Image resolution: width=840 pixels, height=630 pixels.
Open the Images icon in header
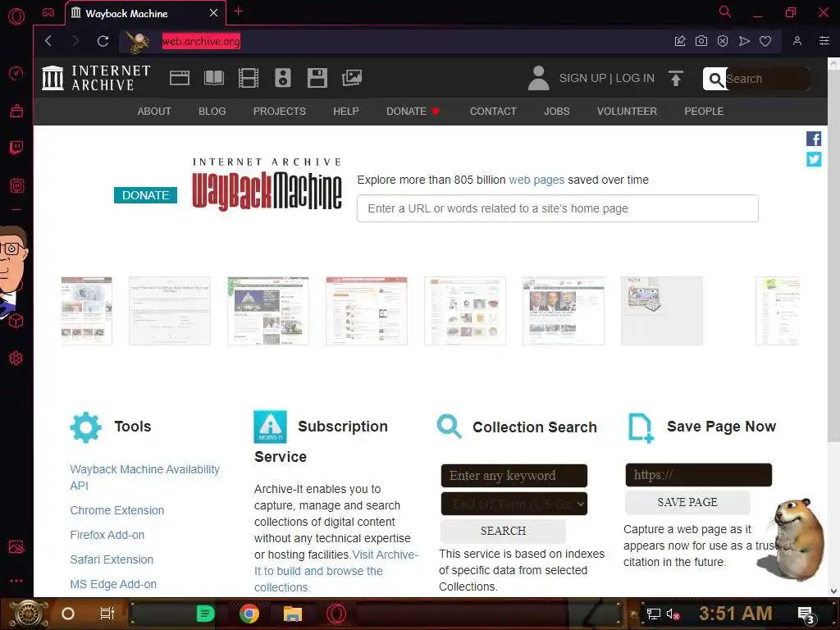(352, 78)
